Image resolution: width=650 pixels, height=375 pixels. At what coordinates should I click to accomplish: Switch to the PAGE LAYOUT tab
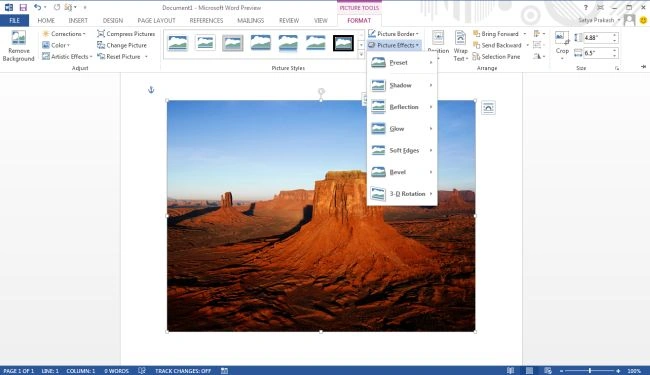pyautogui.click(x=156, y=20)
